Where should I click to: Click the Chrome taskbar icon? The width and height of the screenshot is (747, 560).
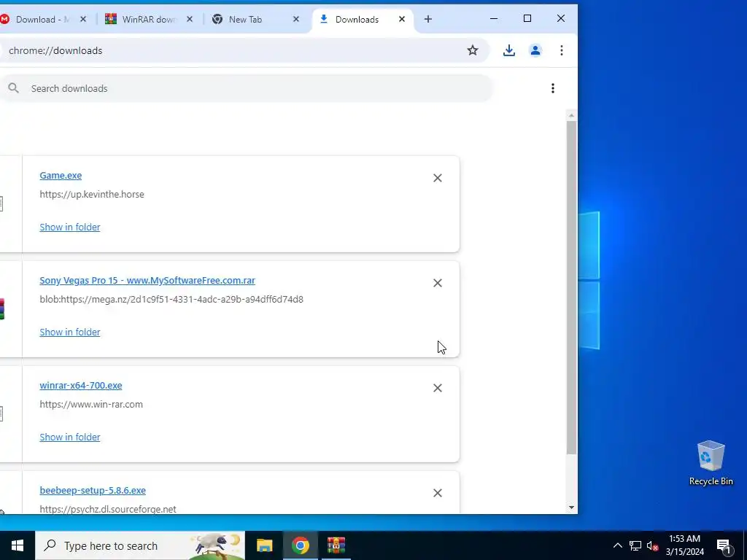tap(300, 545)
